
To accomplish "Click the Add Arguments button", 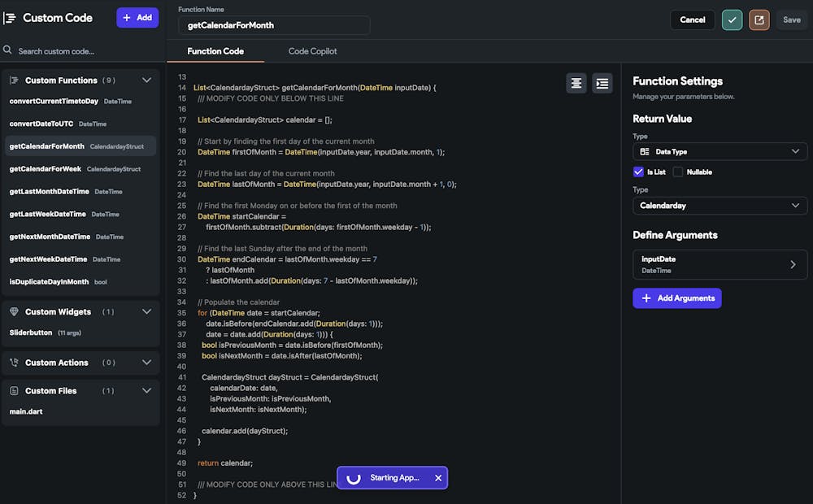I will coord(676,298).
